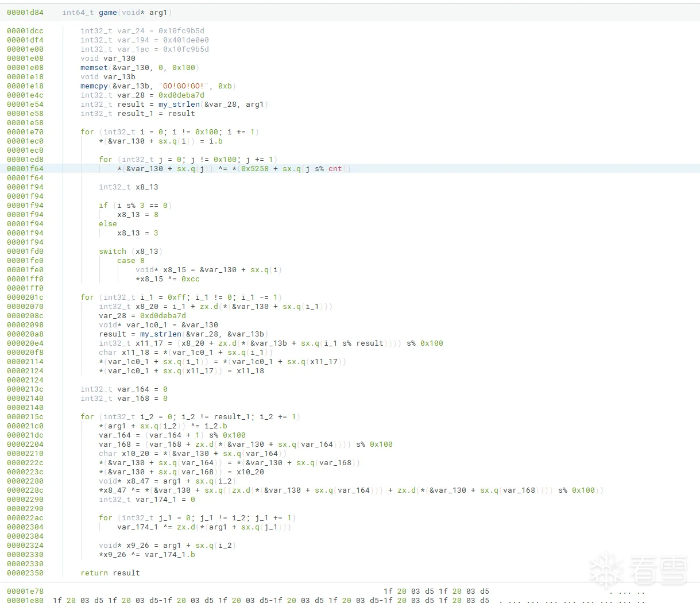
Task: Click address 000022ac
Action: (25, 518)
